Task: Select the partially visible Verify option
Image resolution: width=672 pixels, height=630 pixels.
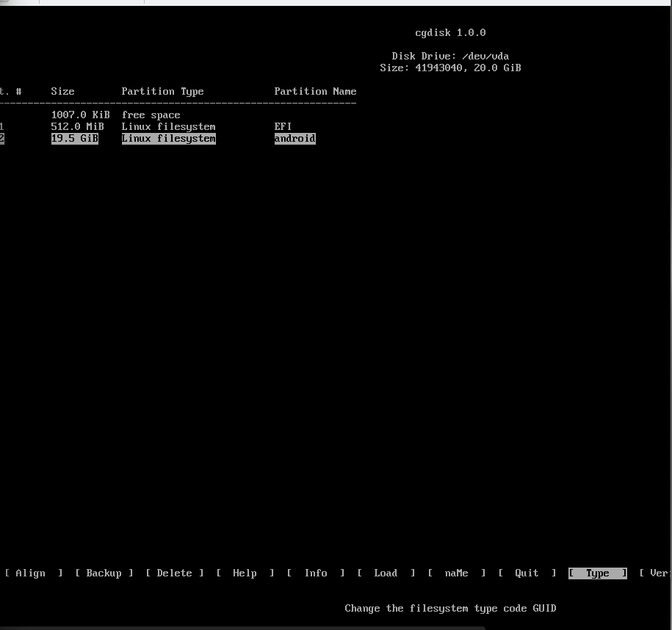Action: coord(656,573)
